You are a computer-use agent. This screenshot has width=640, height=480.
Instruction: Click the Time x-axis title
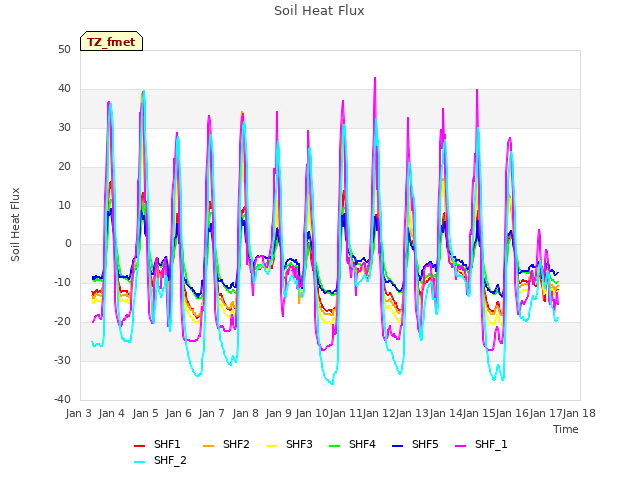pyautogui.click(x=566, y=429)
